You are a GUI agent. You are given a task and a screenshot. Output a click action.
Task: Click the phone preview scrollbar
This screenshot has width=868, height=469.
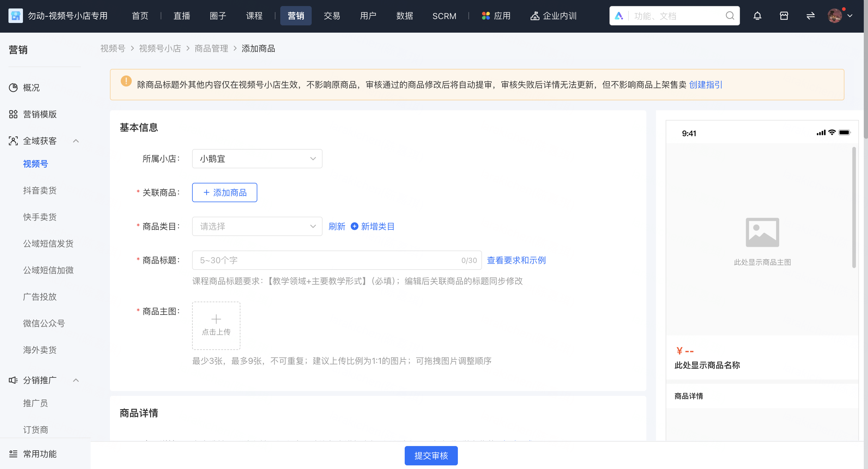[x=854, y=207]
